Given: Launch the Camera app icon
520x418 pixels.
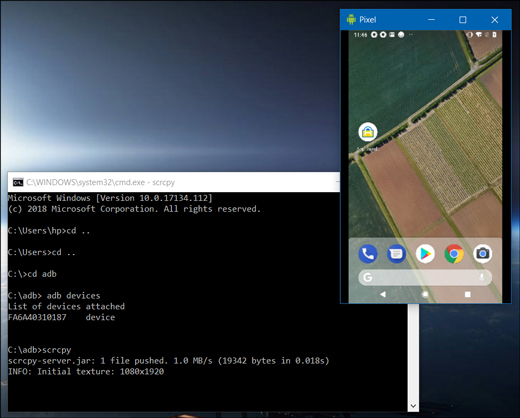Looking at the screenshot, I should click(x=483, y=254).
